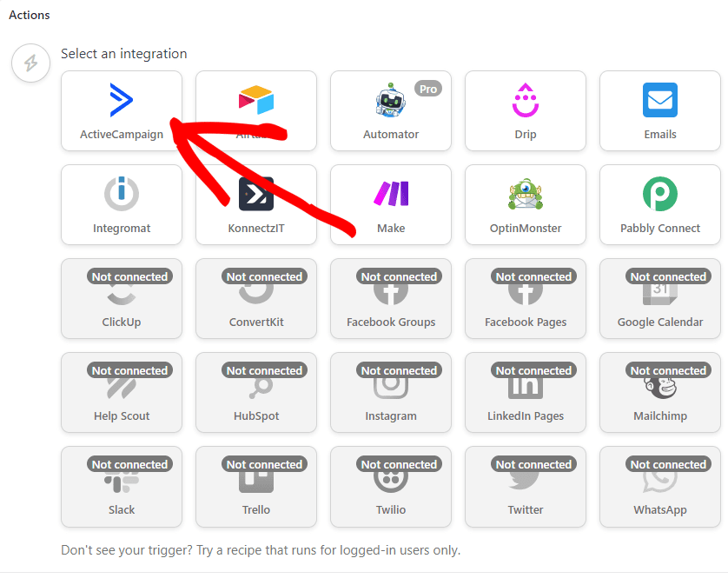Click the lightning bolt actions icon
728x585 pixels.
30,63
